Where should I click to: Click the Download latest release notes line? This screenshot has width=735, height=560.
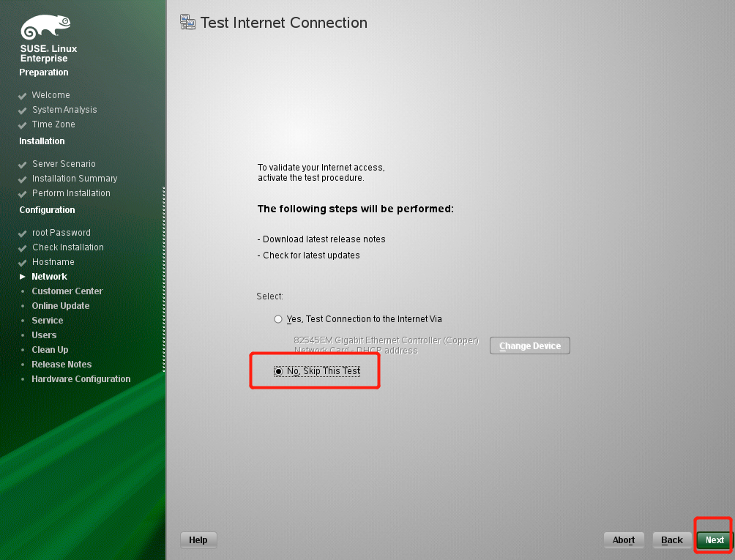tap(321, 239)
